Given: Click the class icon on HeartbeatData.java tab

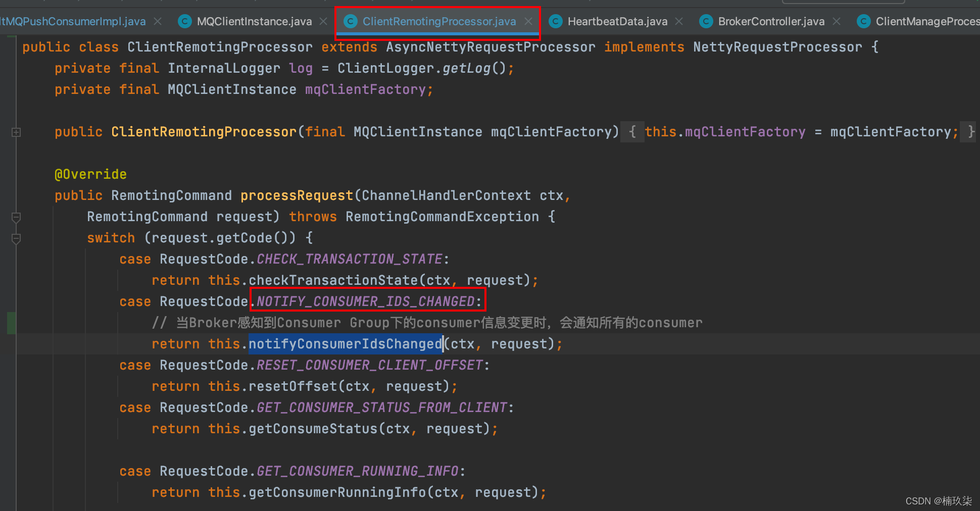Looking at the screenshot, I should coord(556,21).
